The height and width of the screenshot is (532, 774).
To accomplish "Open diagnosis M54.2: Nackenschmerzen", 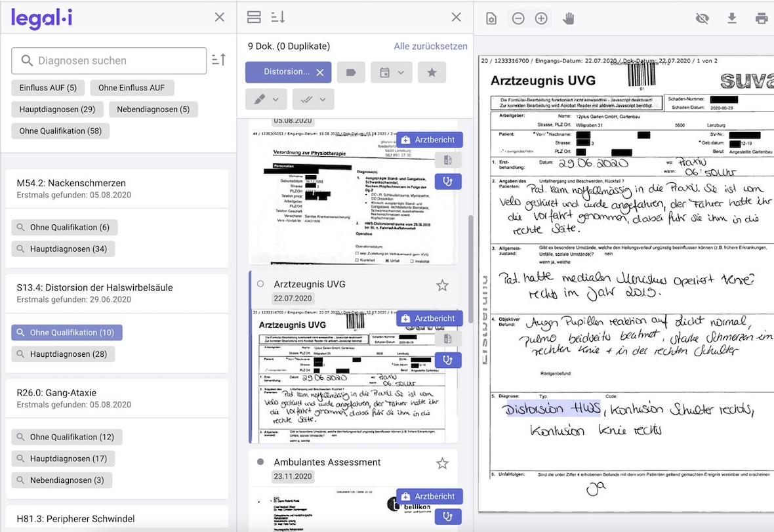I will (117, 189).
